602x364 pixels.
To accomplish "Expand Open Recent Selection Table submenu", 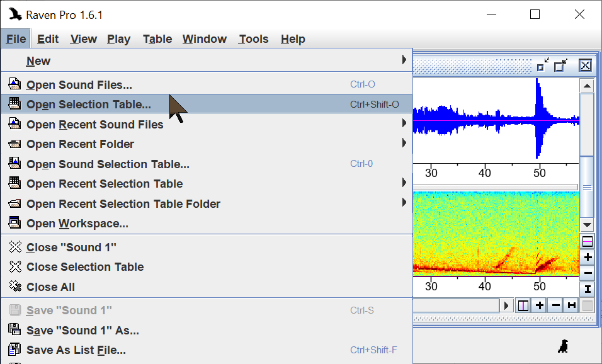I will [207, 183].
